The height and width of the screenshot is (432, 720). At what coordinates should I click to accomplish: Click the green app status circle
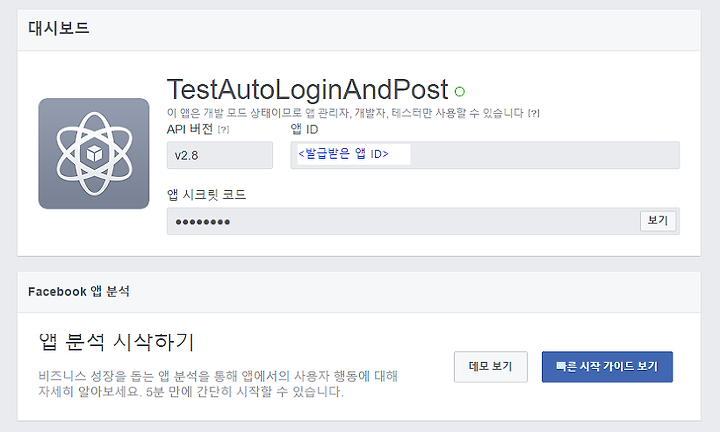click(x=460, y=91)
